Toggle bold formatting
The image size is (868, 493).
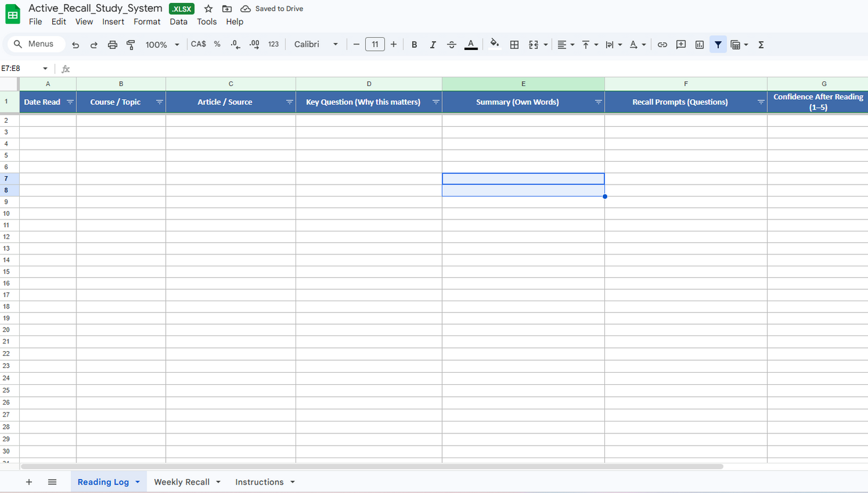coord(414,44)
